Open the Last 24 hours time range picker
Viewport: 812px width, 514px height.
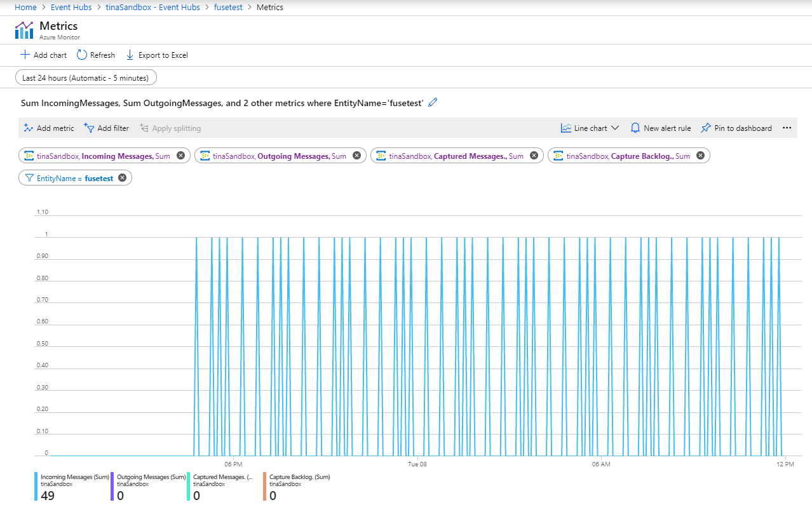[x=86, y=78]
